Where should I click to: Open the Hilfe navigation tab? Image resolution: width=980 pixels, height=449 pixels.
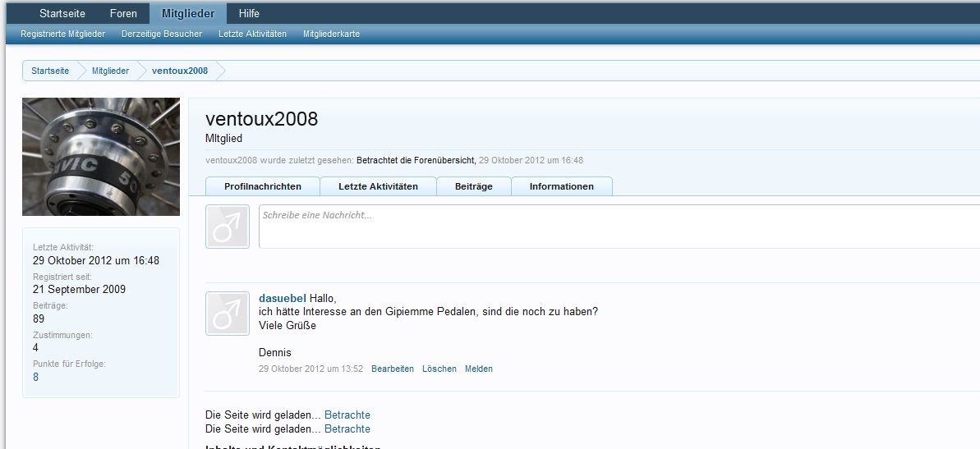(249, 13)
